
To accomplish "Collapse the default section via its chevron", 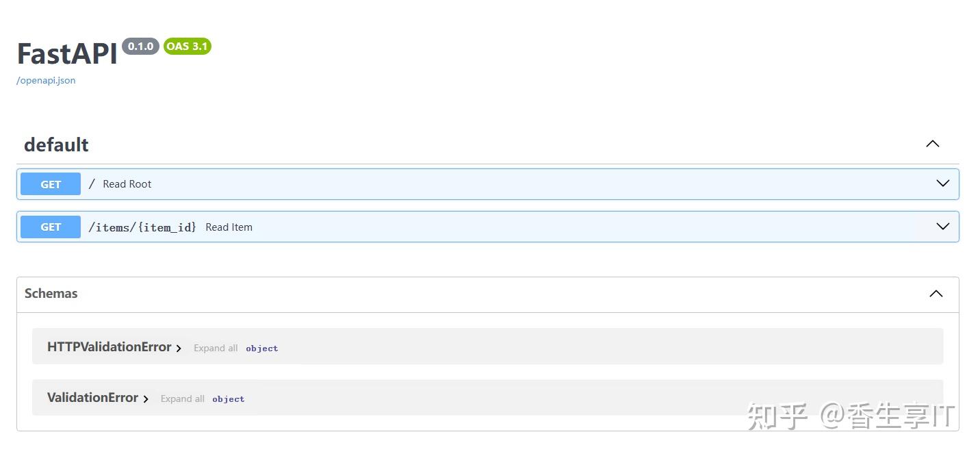I will pyautogui.click(x=932, y=144).
